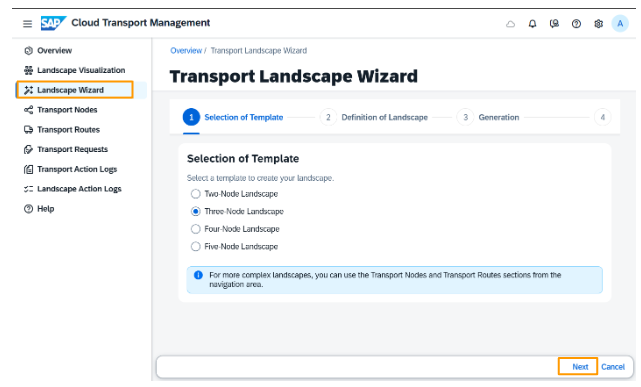The width and height of the screenshot is (641, 387).
Task: Open the help question mark icon in header
Action: [576, 24]
